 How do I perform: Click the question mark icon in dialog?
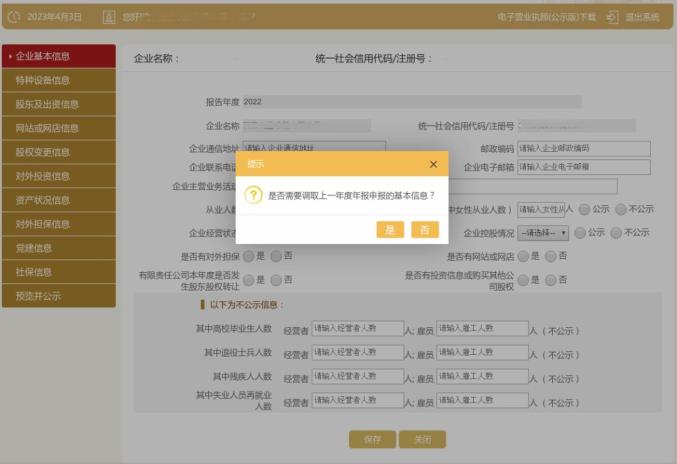coord(254,196)
